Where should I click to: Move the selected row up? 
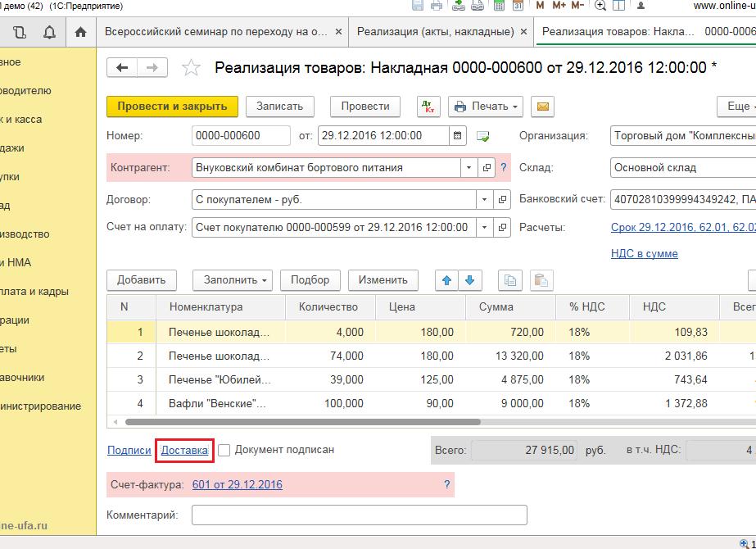tap(446, 280)
